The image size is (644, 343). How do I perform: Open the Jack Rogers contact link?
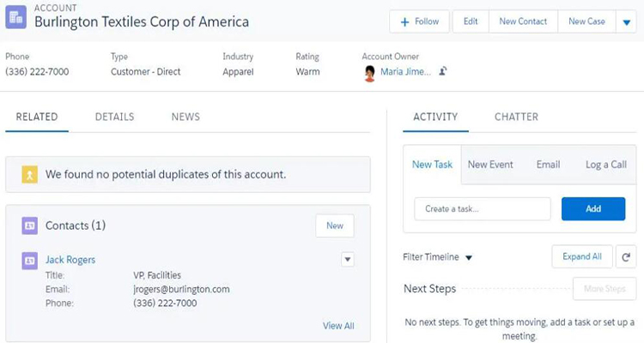[x=70, y=260]
